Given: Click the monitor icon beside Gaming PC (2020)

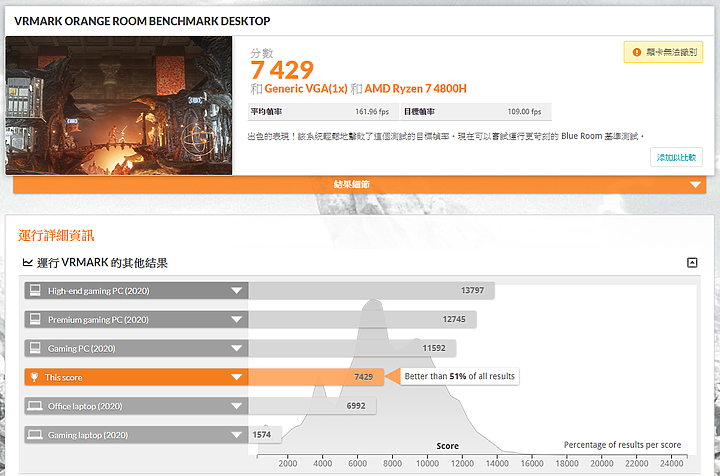Looking at the screenshot, I should coord(35,348).
